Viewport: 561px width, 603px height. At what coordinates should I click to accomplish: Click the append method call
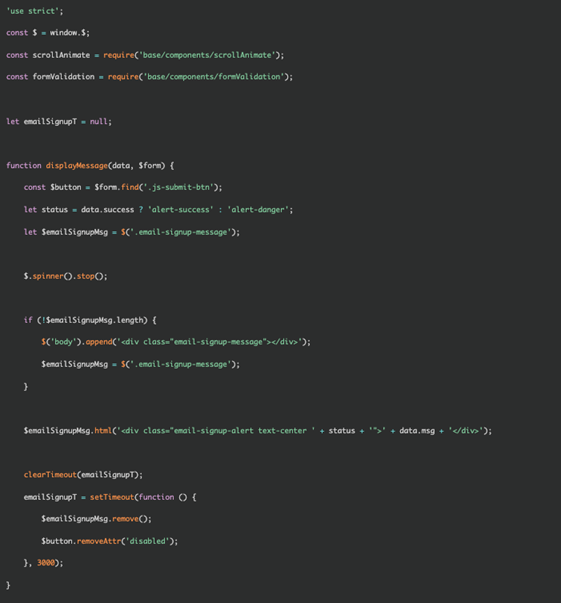pos(99,342)
